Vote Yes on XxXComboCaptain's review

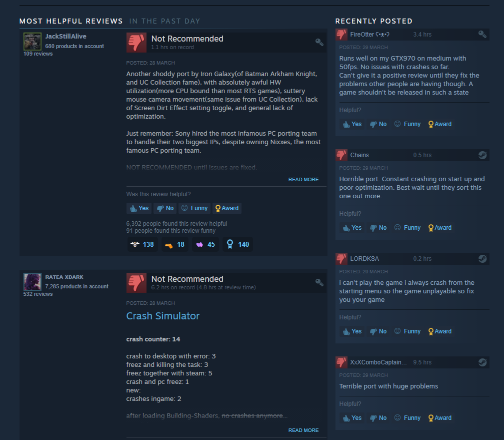tap(352, 418)
